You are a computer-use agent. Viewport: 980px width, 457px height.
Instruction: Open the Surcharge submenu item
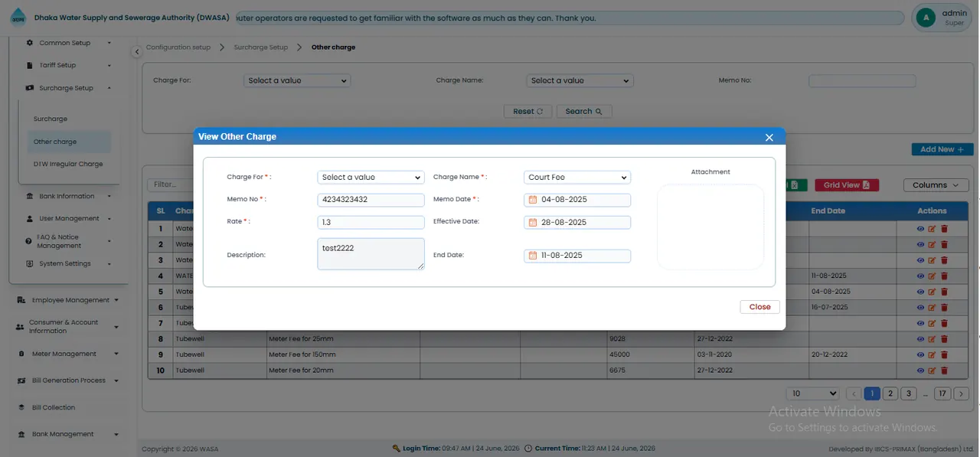tap(51, 119)
